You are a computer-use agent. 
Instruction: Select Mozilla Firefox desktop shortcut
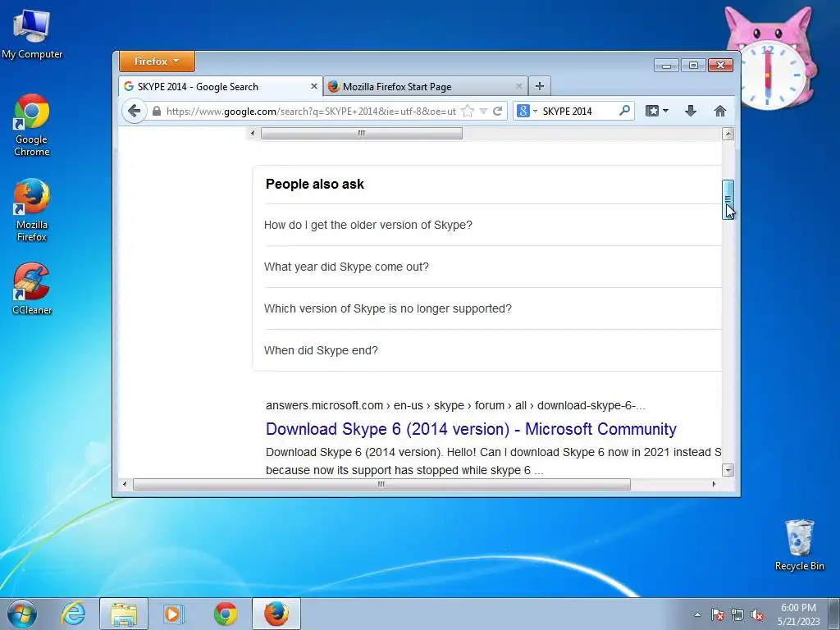[32, 210]
